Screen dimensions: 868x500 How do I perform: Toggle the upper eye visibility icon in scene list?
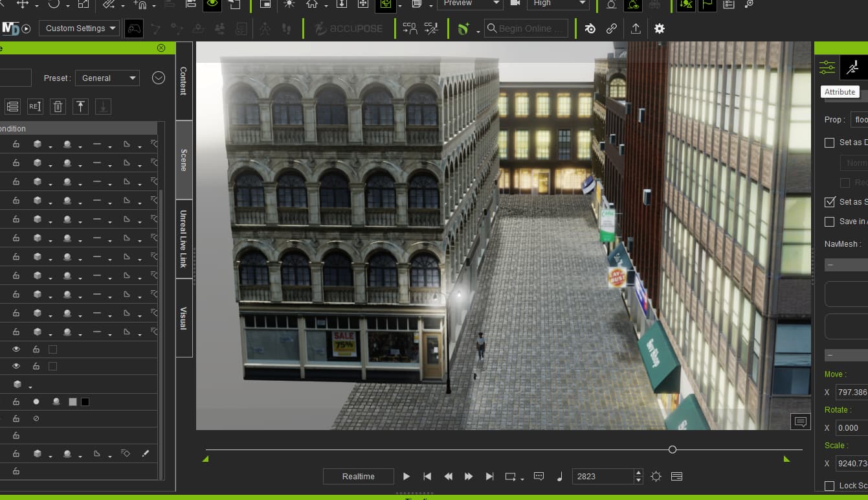(16, 349)
